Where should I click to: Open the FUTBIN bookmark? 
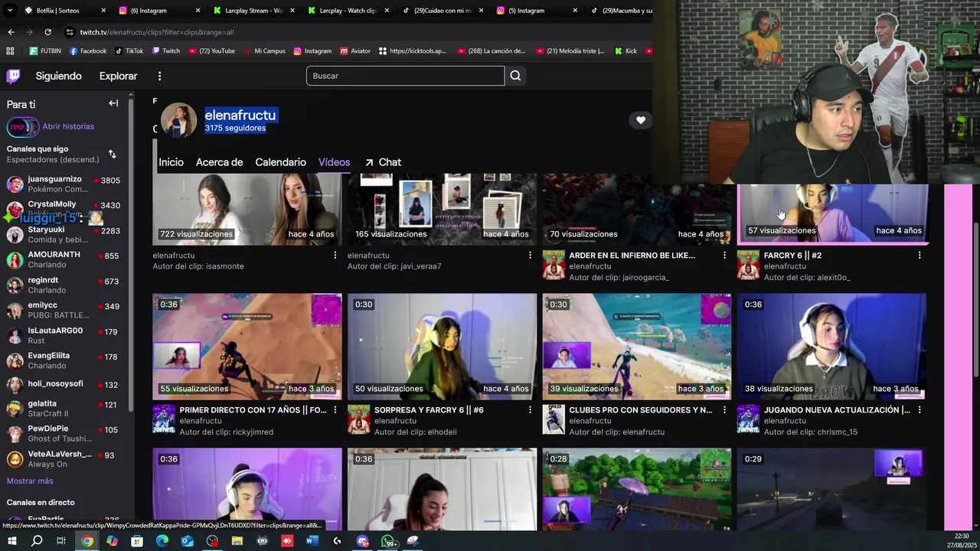tap(45, 51)
